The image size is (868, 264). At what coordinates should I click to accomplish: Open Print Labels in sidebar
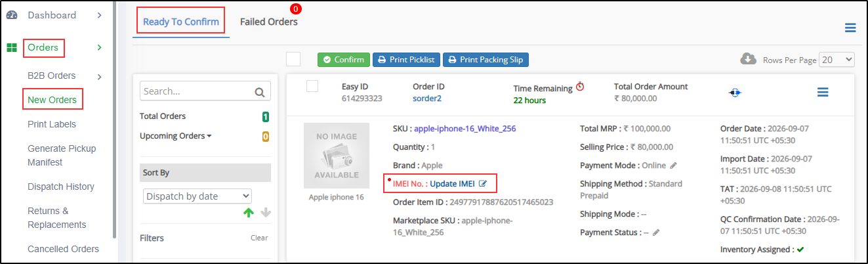click(52, 124)
